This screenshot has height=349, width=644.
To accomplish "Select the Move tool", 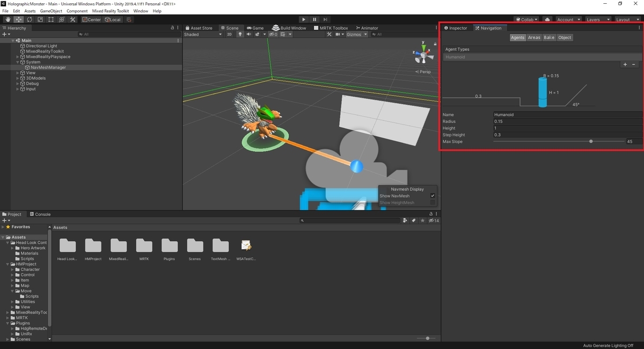I will pyautogui.click(x=19, y=19).
